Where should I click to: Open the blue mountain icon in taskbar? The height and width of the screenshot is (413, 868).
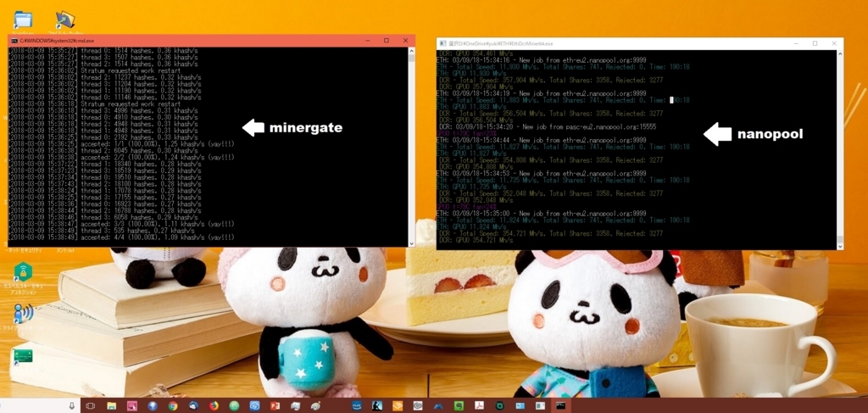[438, 406]
